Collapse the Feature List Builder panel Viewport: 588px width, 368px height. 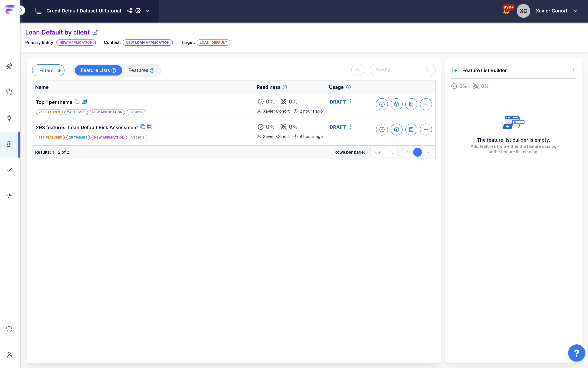coord(454,70)
